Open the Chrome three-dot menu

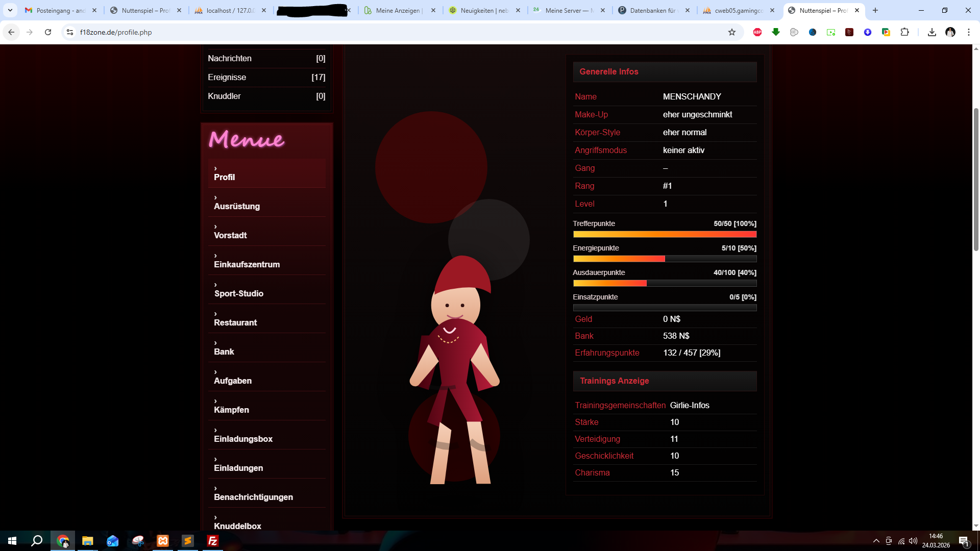pyautogui.click(x=969, y=32)
